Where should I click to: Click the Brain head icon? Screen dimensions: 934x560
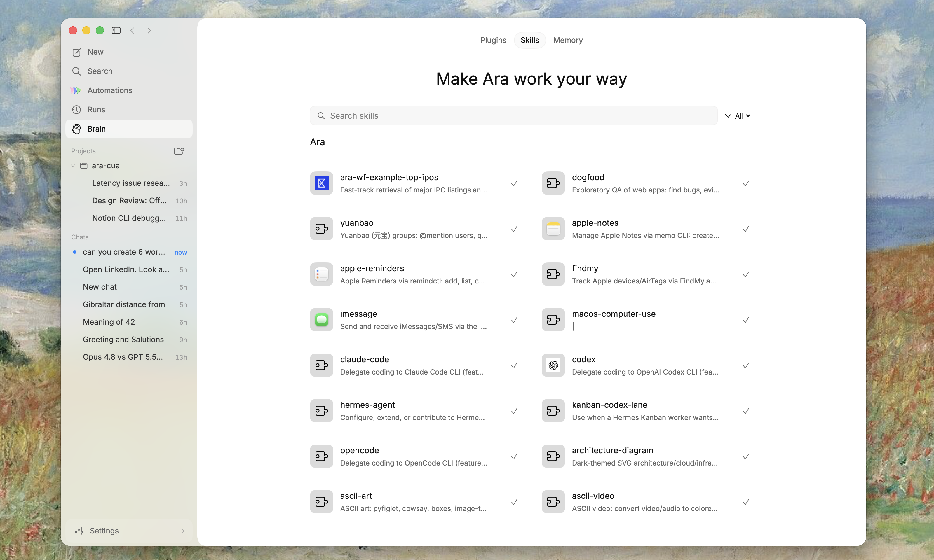point(77,129)
